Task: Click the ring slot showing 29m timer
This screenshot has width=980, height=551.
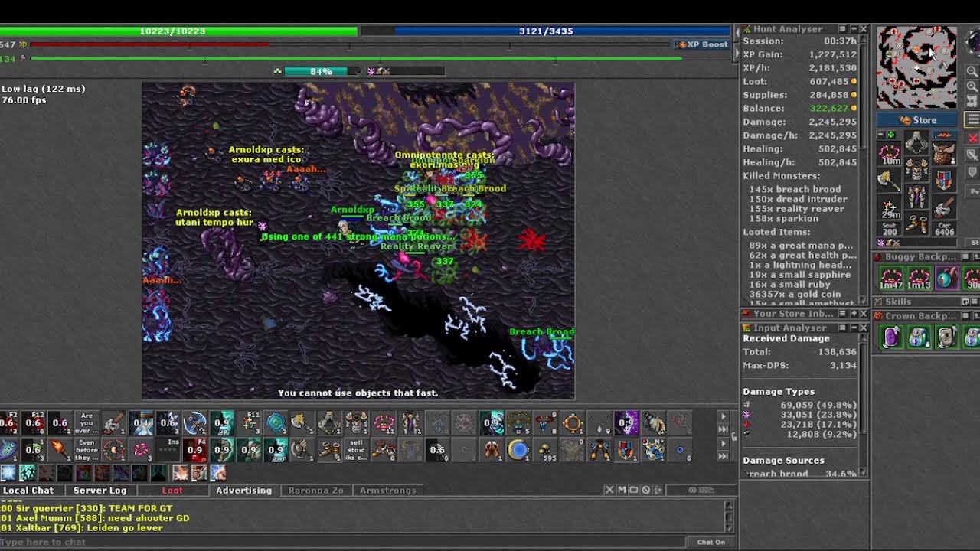Action: [890, 207]
